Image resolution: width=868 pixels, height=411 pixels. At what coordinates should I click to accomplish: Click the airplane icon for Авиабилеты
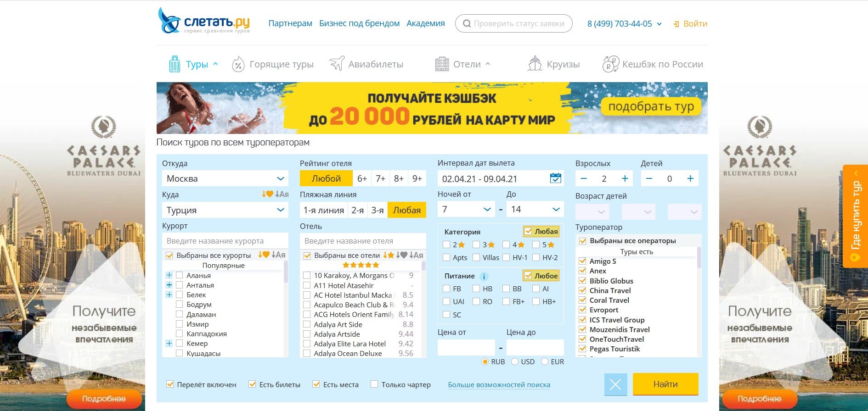(337, 64)
